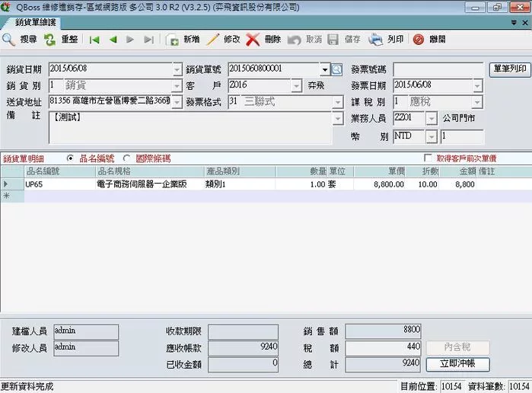Select the 國際條碼 radio button
This screenshot has height=393, width=532.
click(126, 158)
